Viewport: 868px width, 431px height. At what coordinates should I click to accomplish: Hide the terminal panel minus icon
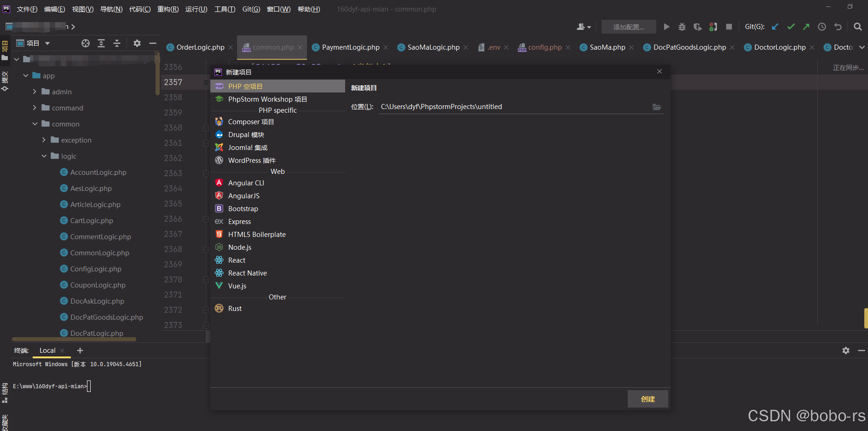(862, 351)
